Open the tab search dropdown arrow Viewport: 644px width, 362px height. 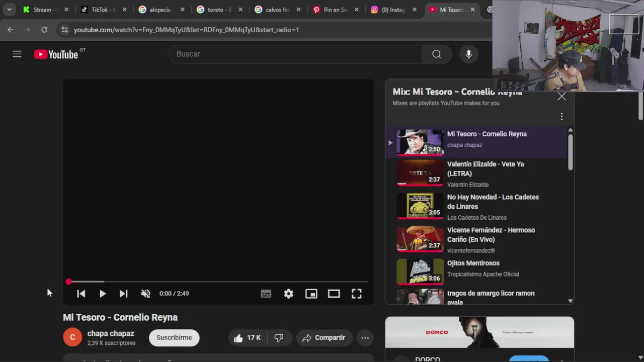(x=9, y=10)
